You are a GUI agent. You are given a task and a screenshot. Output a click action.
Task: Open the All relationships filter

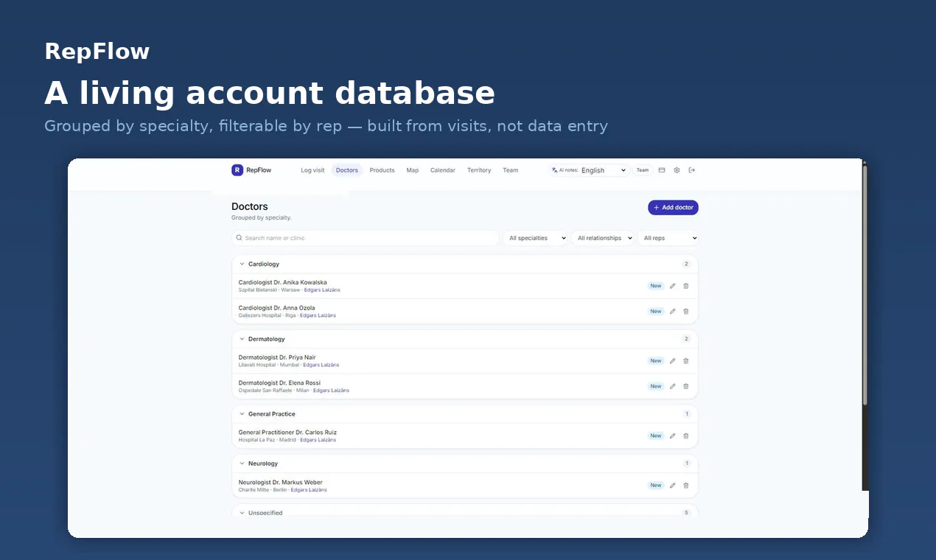tap(603, 238)
